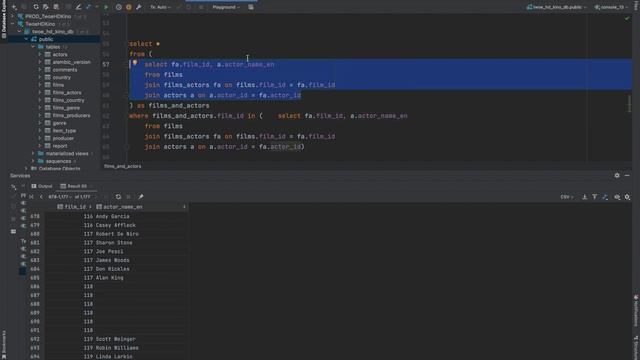Viewport: 640px width, 360px height.
Task: Click the green Execute query button
Action: [x=106, y=7]
